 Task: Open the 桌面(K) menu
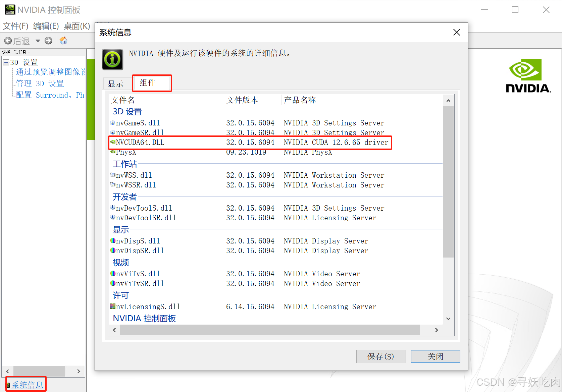(77, 26)
